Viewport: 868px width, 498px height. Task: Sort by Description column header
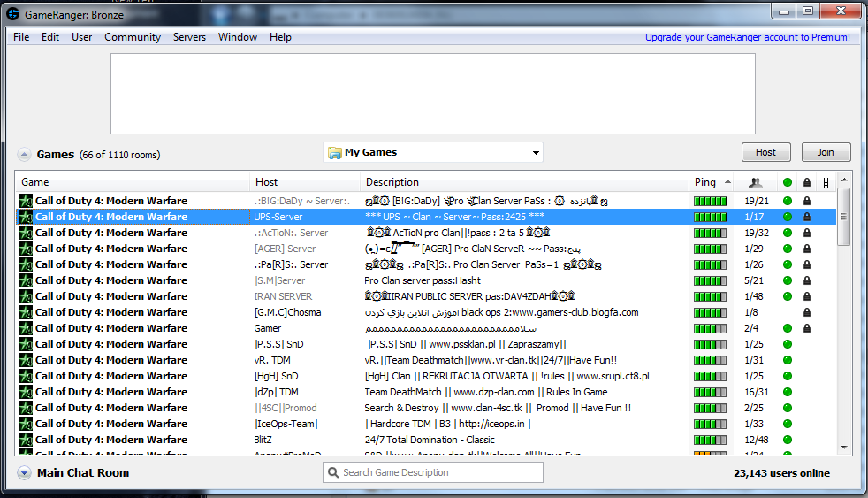pyautogui.click(x=524, y=182)
